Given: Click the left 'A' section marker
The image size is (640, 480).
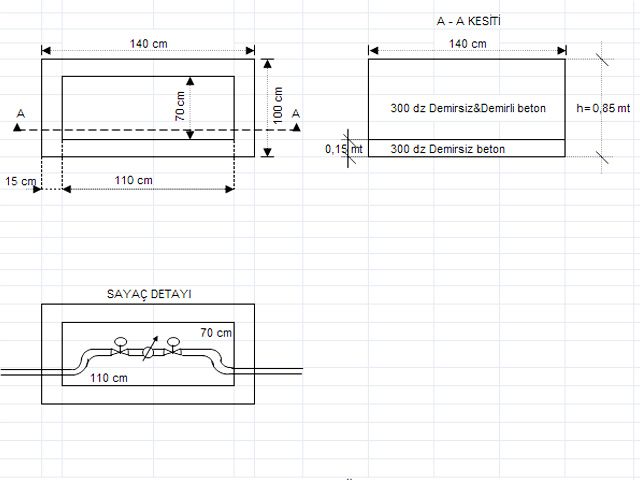Looking at the screenshot, I should click(20, 115).
